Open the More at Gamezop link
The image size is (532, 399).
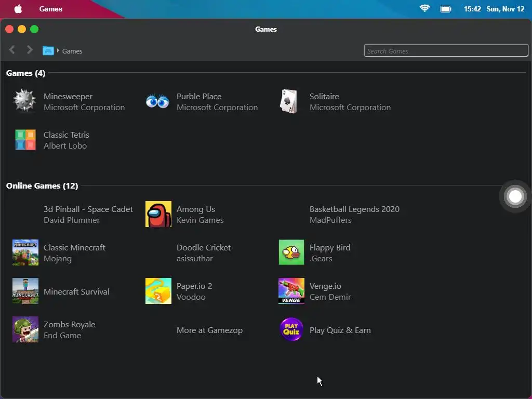pos(210,330)
